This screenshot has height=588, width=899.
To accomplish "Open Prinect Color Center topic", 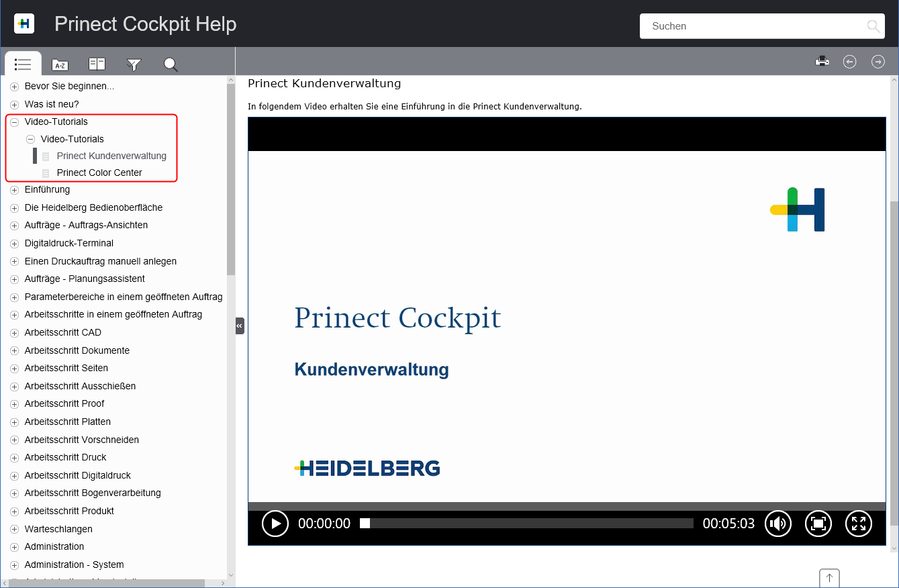I will 99,173.
